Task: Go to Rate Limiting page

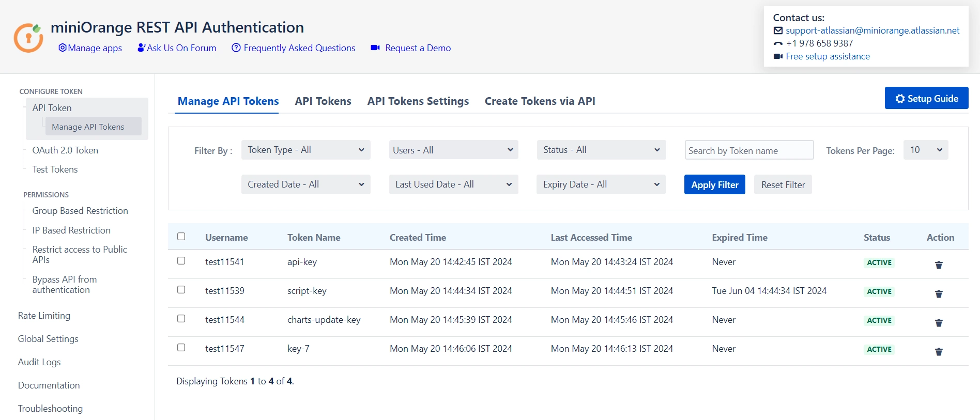Action: (x=44, y=316)
